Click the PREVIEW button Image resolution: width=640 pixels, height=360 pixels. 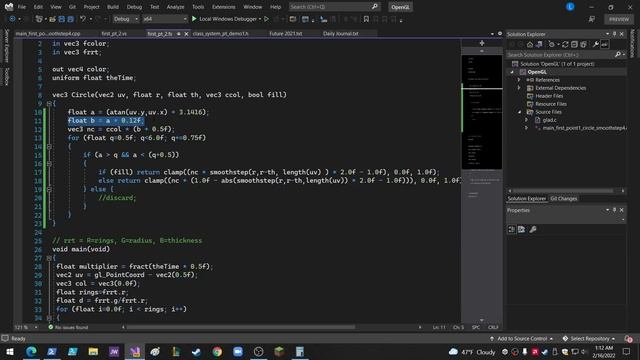pos(619,19)
